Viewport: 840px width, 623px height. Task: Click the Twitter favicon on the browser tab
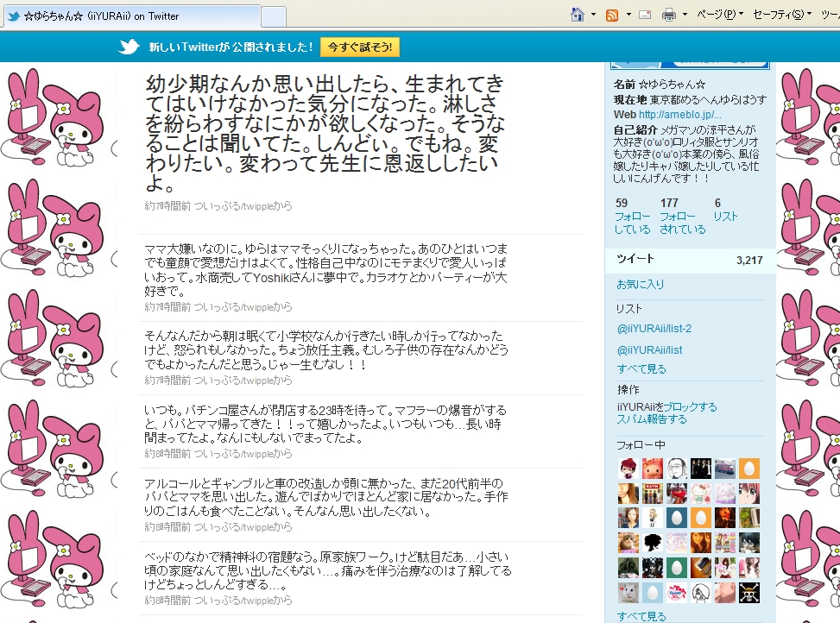pos(14,16)
